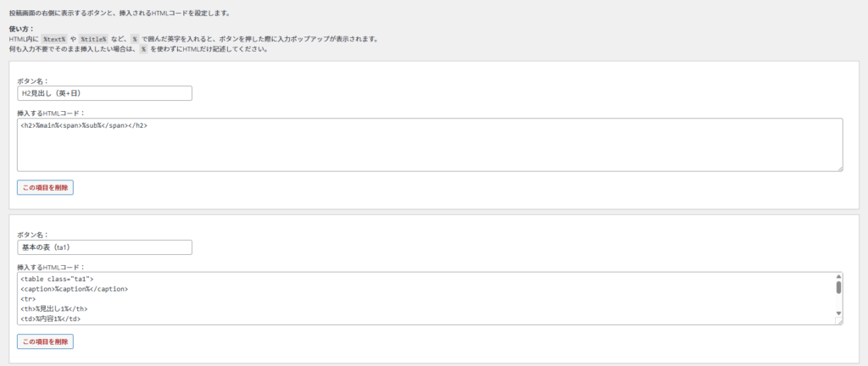Focus the HTML code box with h2 markup
868x366 pixels.
(x=429, y=144)
